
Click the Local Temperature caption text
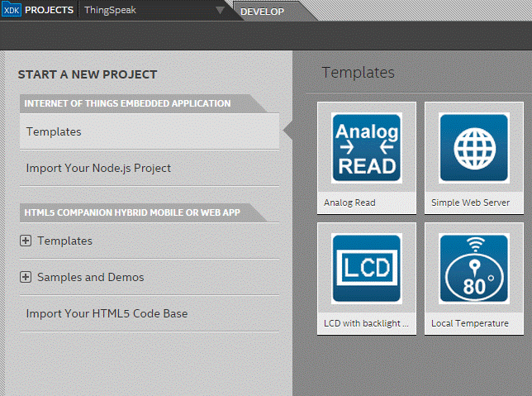[469, 323]
